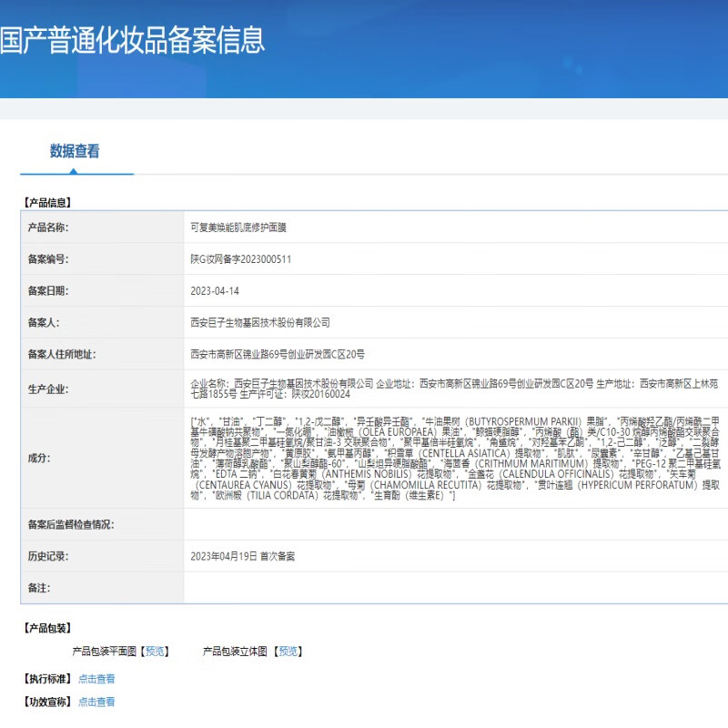
Task: Click the 【执行标准】 label
Action: coord(47,679)
